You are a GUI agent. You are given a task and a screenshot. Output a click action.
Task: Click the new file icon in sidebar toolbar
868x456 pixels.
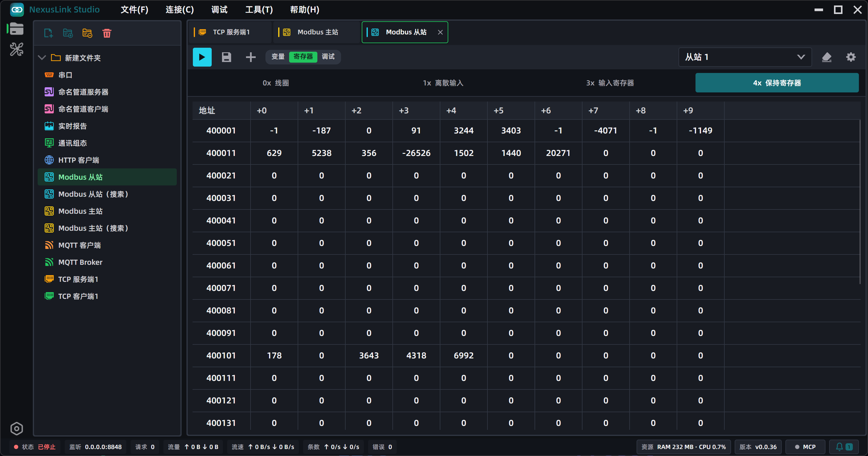tap(49, 33)
